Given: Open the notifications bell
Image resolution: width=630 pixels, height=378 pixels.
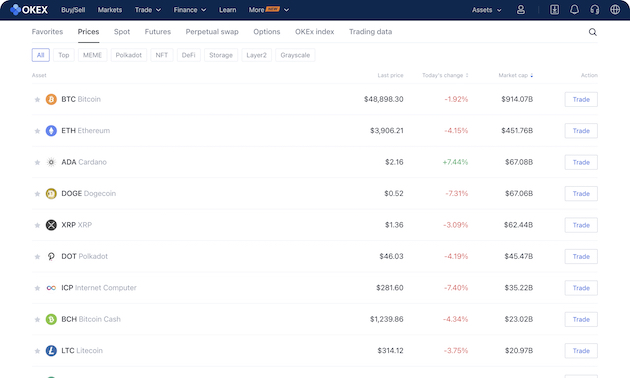Looking at the screenshot, I should pos(575,10).
